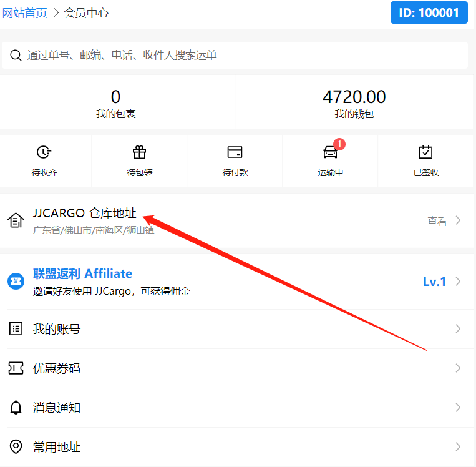Open the 待包装 gift box icon

pos(139,152)
